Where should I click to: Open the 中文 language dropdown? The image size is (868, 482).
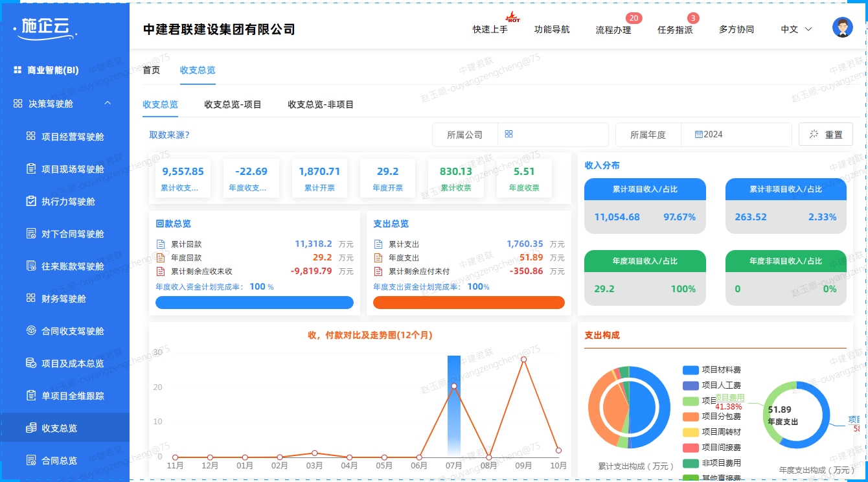coord(795,29)
